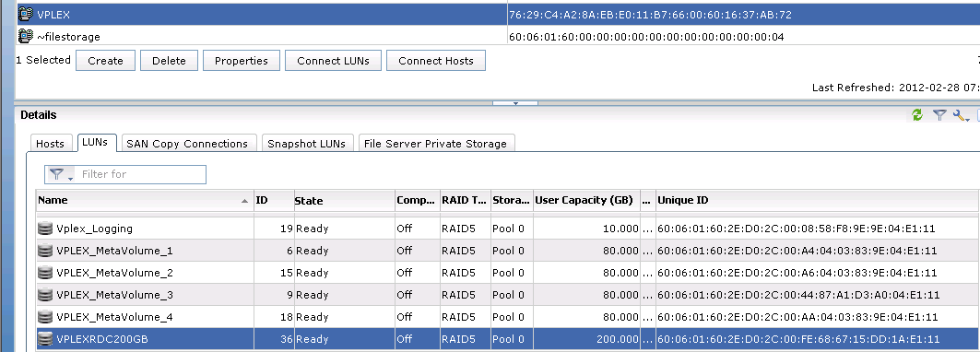
Task: Select the VPLEXRDC200GB LUN name
Action: coord(102,339)
